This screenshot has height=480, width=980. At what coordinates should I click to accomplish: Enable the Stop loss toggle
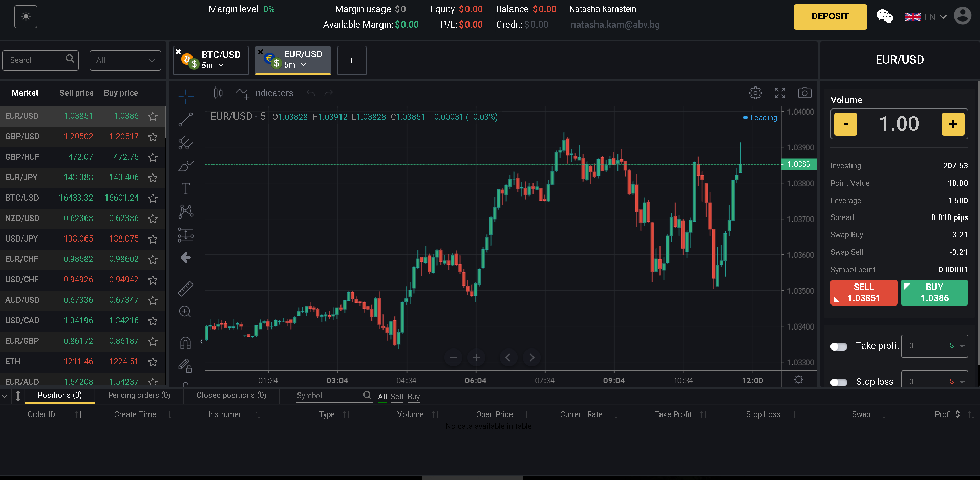point(839,382)
